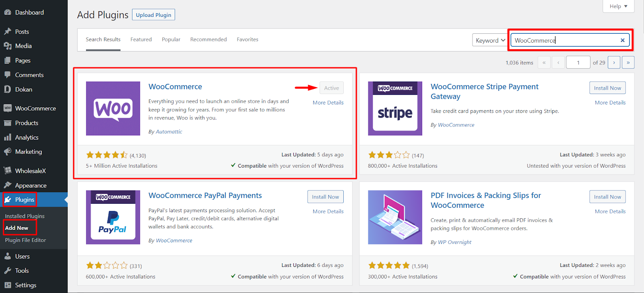The height and width of the screenshot is (293, 644).
Task: Open the Dashboard icon in sidebar
Action: [x=8, y=12]
